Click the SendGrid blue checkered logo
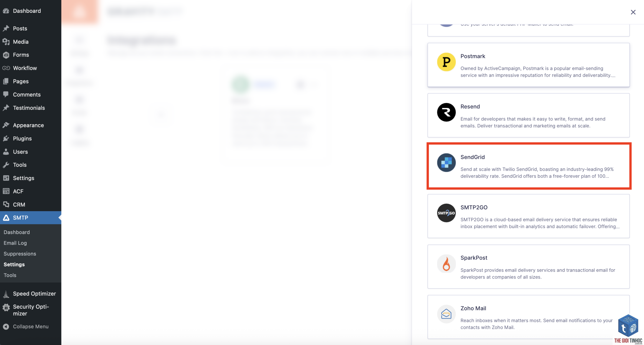This screenshot has width=644, height=345. [446, 162]
